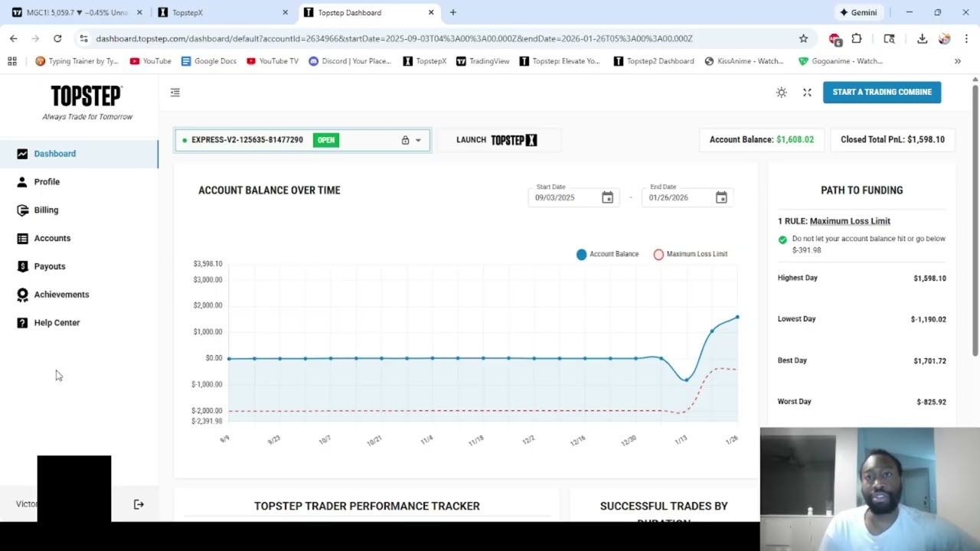Viewport: 980px width, 551px height.
Task: Click the media control toolbar icon
Action: coord(889,38)
